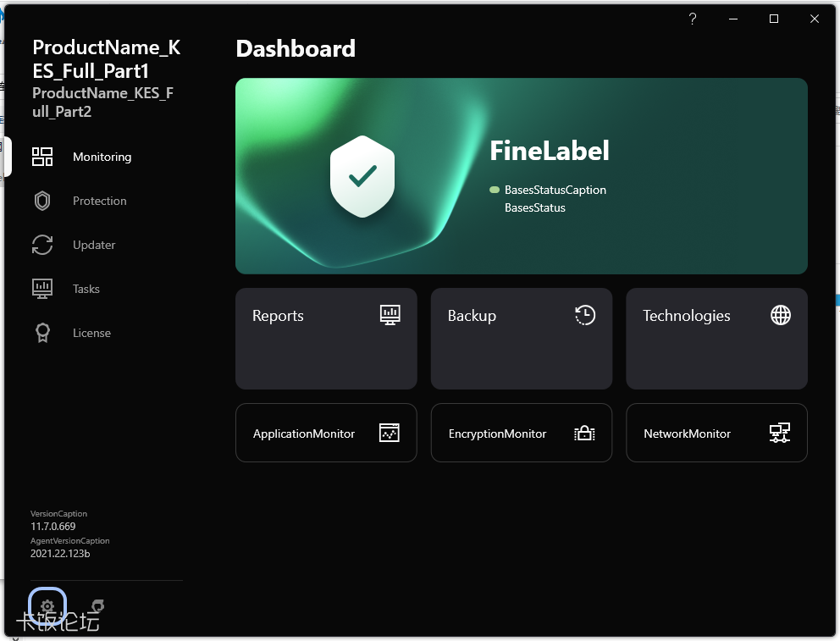Click the NetworkMonitor computers icon
Image resolution: width=840 pixels, height=641 pixels.
pos(780,433)
